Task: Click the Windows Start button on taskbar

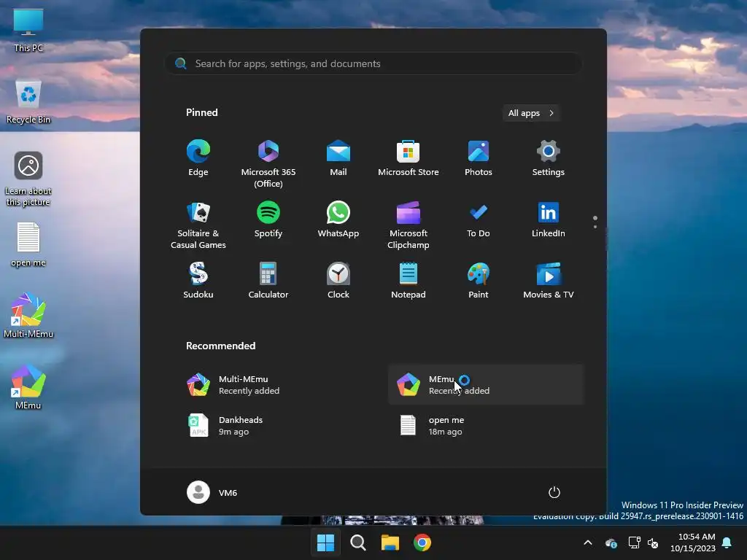Action: [x=326, y=542]
